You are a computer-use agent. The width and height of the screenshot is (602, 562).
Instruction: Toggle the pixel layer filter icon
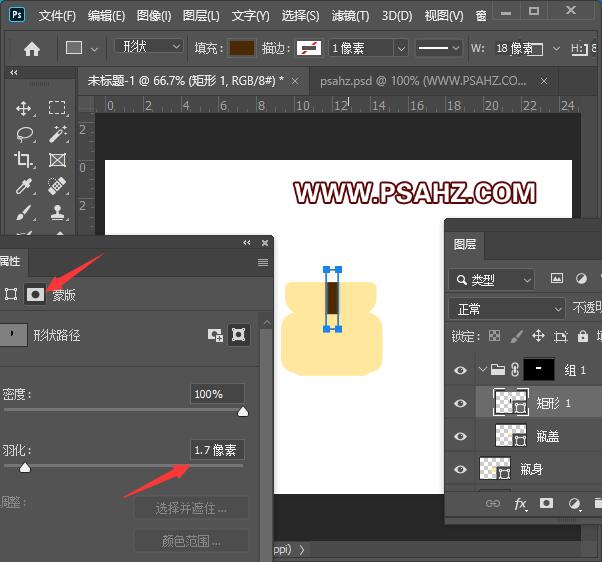coord(557,278)
